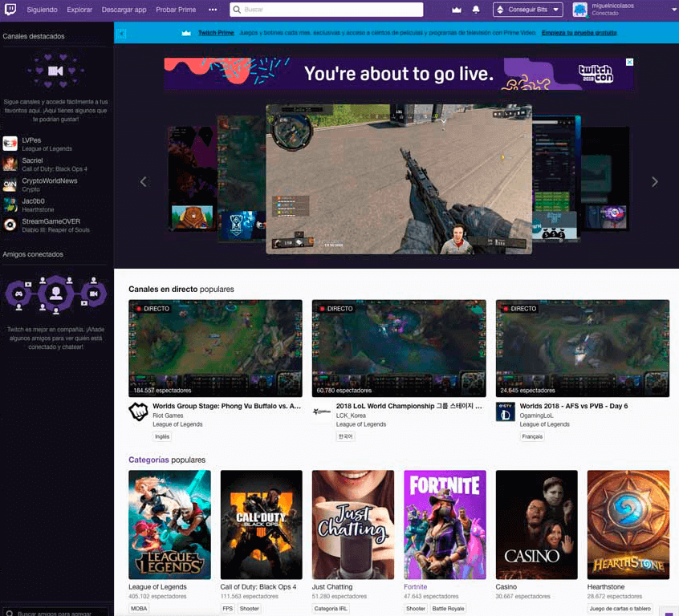Open Fortnite category cover
679x616 pixels.
(x=445, y=525)
